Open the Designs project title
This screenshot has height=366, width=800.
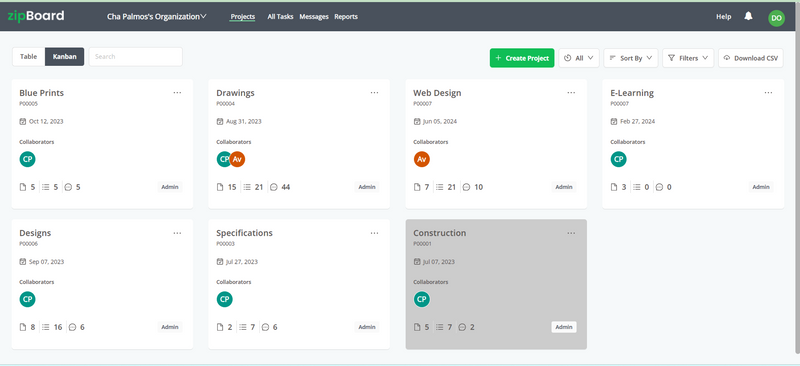tap(35, 233)
